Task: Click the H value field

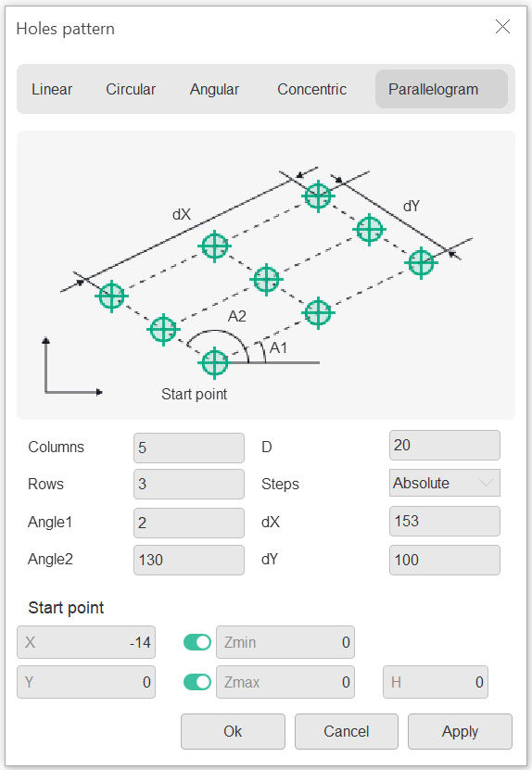Action: coord(436,682)
